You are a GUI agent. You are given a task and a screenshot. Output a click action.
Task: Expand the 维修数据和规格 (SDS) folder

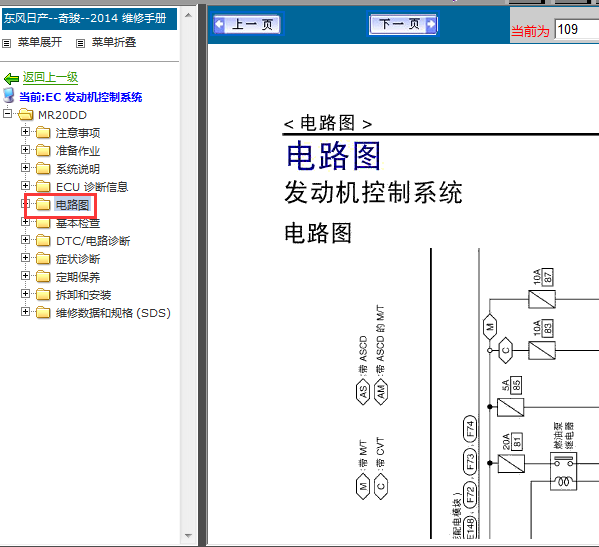[25, 311]
